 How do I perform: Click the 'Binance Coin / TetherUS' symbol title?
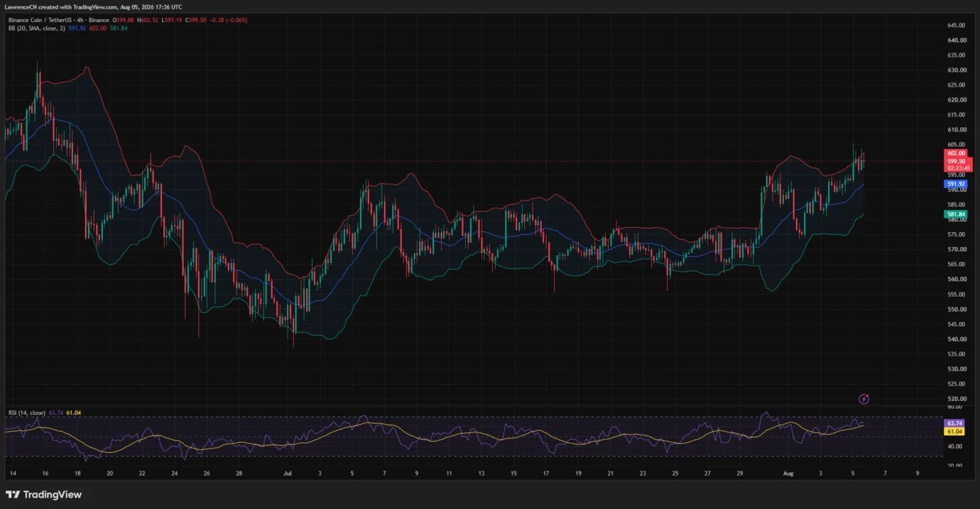click(x=40, y=20)
